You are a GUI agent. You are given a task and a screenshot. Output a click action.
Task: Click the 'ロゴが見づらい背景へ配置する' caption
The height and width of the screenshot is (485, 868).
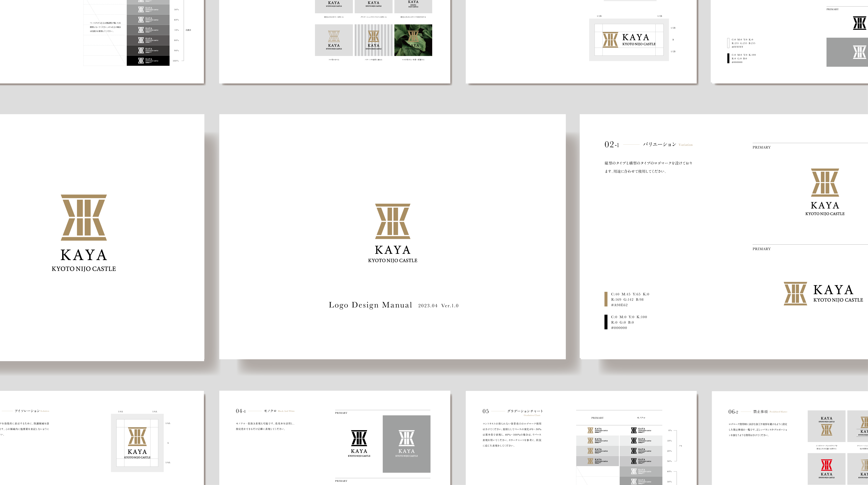coord(413,60)
